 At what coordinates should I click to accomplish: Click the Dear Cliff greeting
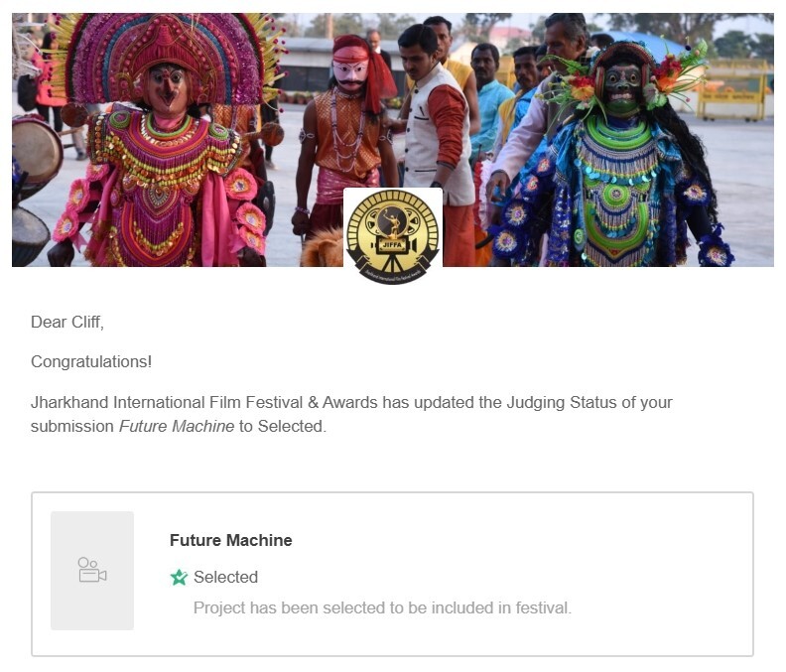(x=67, y=322)
